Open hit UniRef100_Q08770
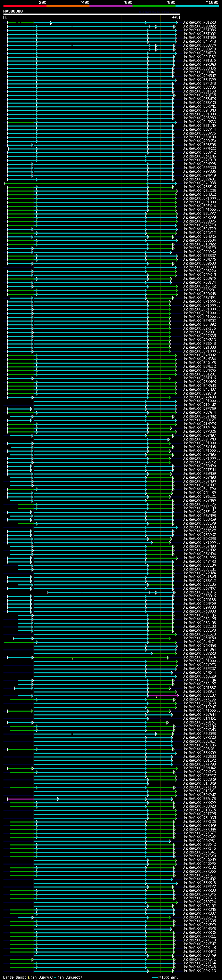The width and height of the screenshot is (222, 980). [x=199, y=45]
